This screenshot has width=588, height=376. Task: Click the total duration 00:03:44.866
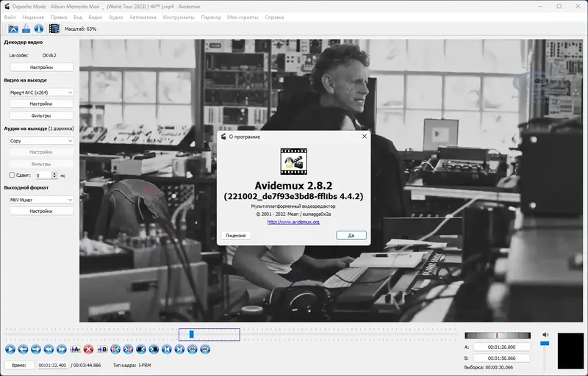tap(87, 365)
